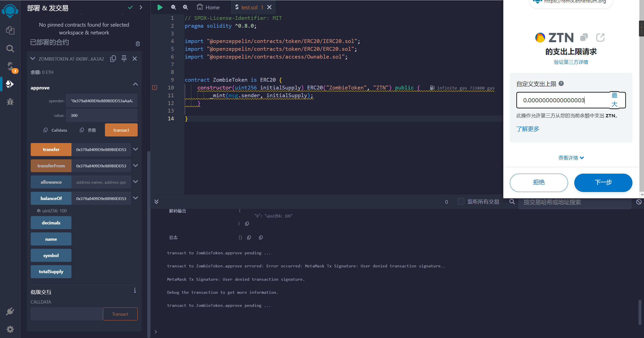
Task: Click 拒绝 to reject in MetaMask
Action: (539, 183)
